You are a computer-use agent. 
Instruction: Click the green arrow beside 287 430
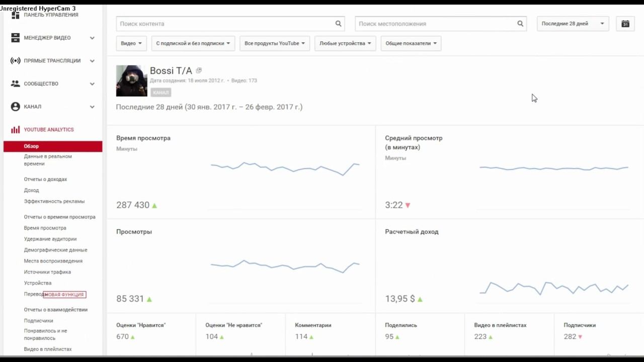[x=154, y=205]
